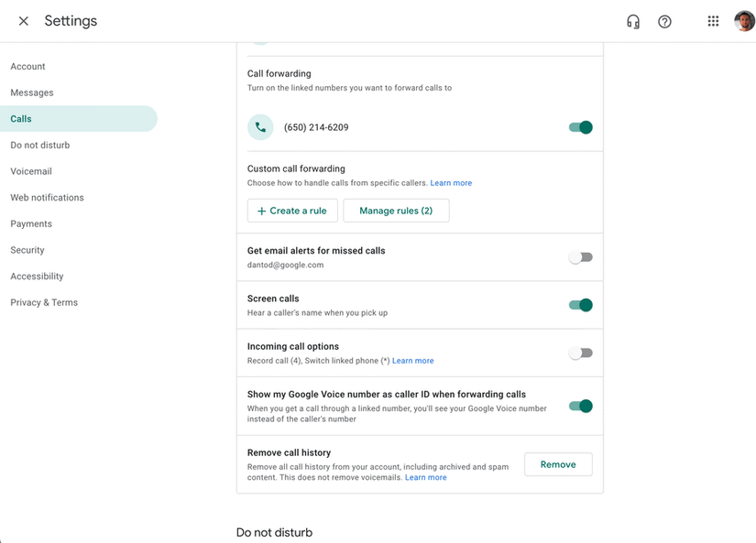Open the Google apps grid

(713, 22)
